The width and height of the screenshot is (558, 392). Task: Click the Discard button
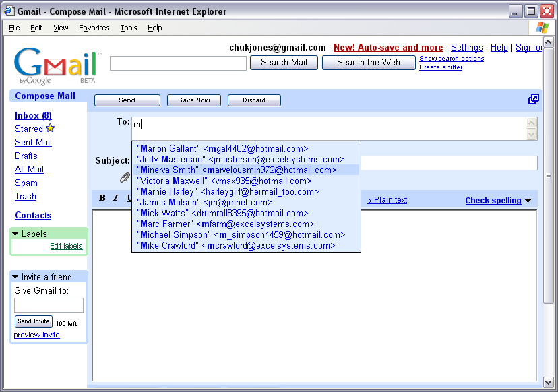[x=254, y=100]
